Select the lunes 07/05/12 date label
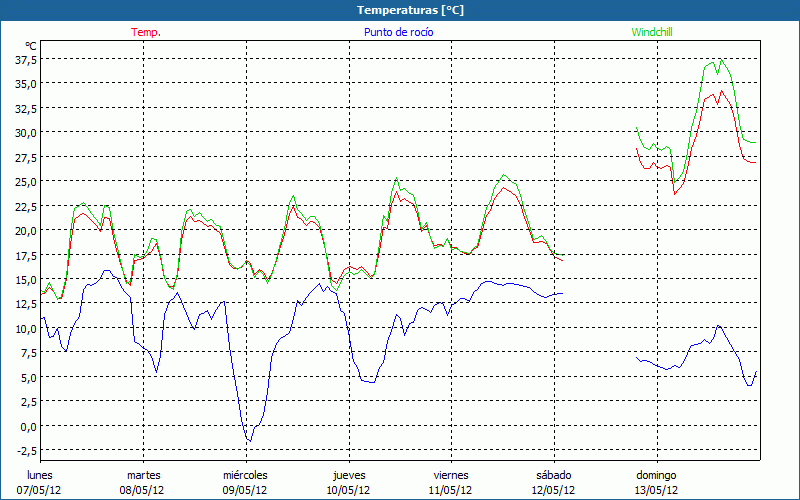This screenshot has height=500, width=800. click(40, 482)
